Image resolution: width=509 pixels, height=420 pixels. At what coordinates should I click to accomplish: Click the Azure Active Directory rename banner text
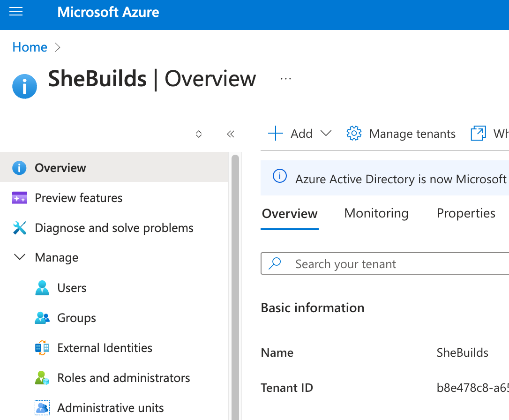(402, 179)
